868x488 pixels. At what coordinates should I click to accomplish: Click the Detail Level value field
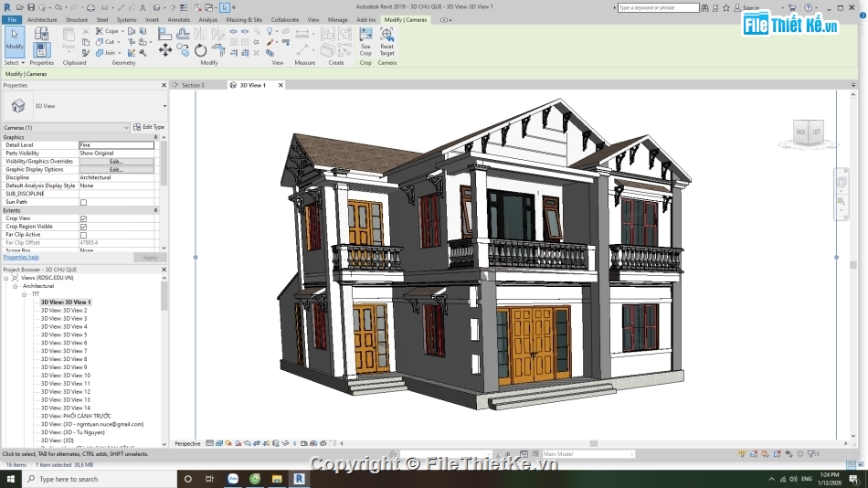[116, 145]
